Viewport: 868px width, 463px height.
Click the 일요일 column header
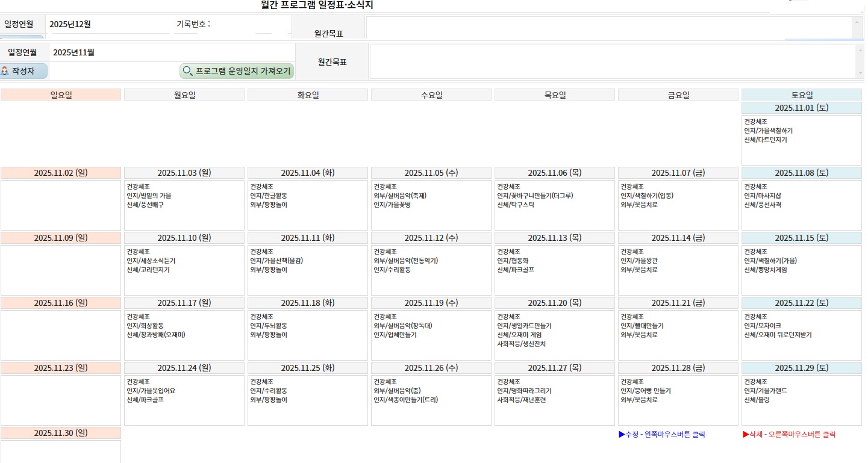point(60,95)
